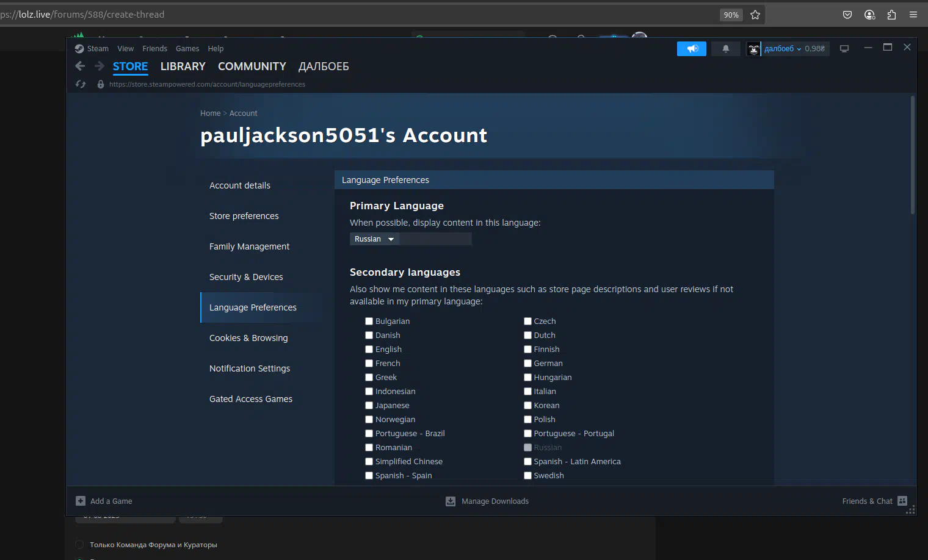The width and height of the screenshot is (928, 560).
Task: Click the Steam store URL field
Action: (207, 84)
